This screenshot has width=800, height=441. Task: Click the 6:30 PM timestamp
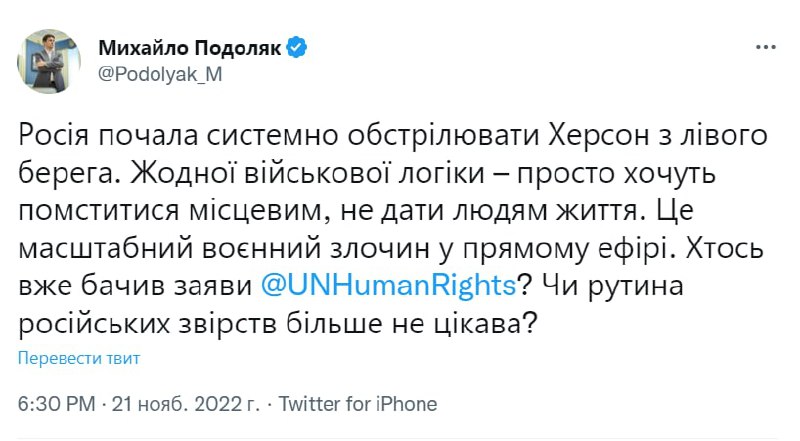click(x=57, y=404)
